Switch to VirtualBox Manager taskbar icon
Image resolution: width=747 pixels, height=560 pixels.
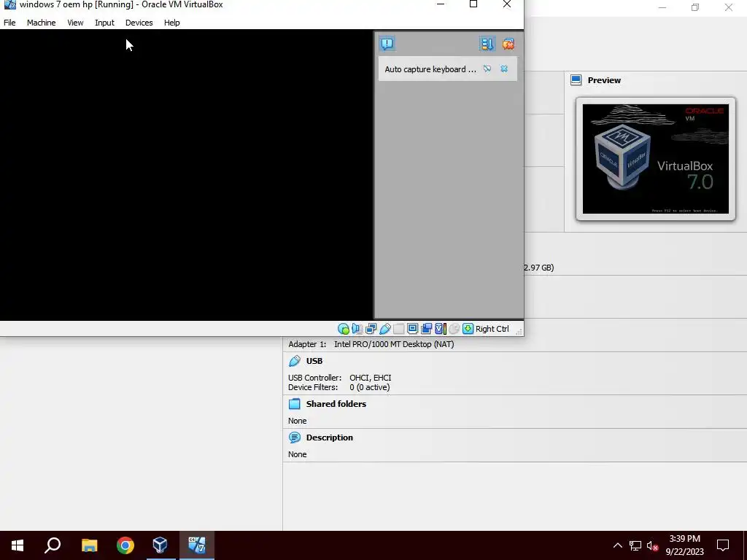point(160,545)
